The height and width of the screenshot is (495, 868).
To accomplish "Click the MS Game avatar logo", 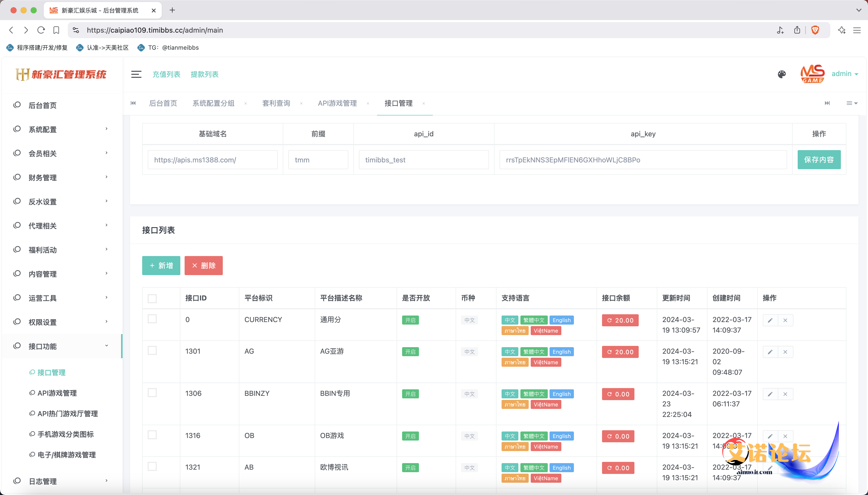I will (x=812, y=74).
